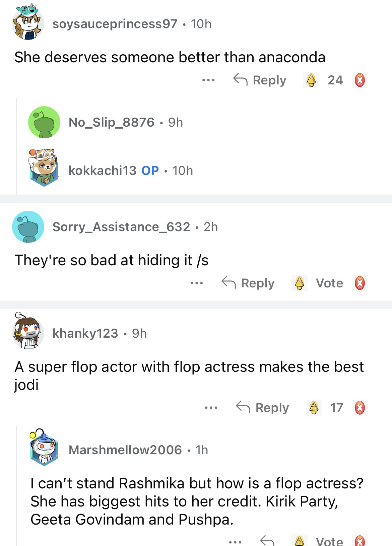Reply to soysauceprincess97's comment
The image size is (392, 546).
pos(260,80)
